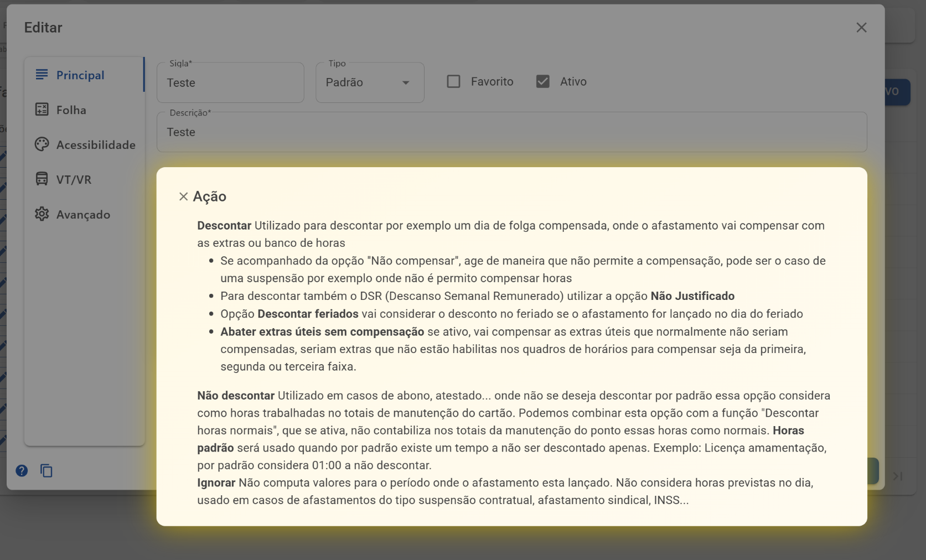Click the bold text Descontar feriados

pos(308,314)
